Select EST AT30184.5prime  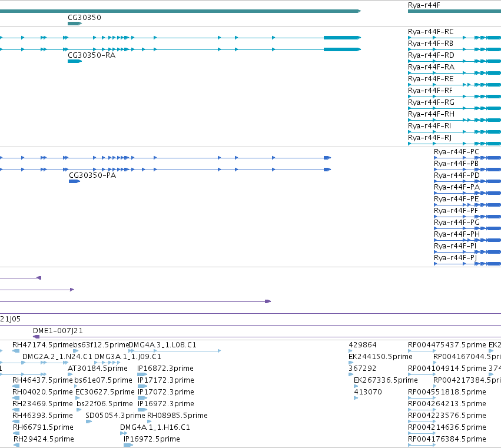coord(98,369)
